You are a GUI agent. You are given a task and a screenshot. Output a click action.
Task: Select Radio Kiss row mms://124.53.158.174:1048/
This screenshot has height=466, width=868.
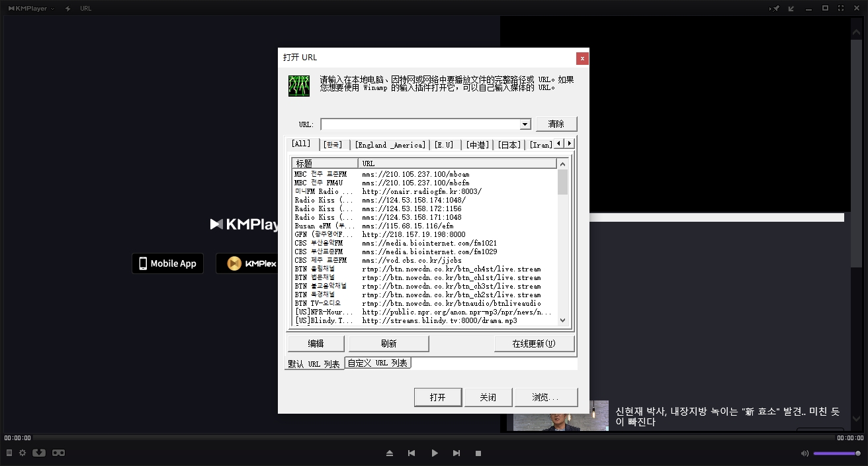point(425,200)
